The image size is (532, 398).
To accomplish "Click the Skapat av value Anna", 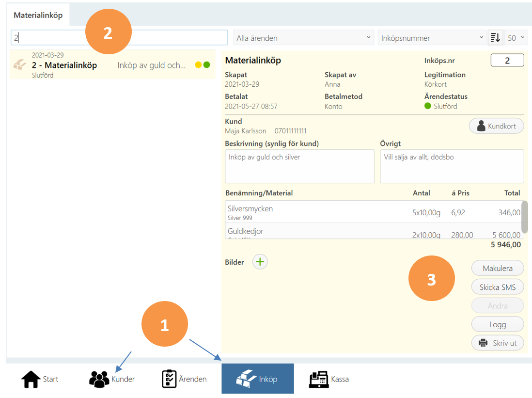I will (x=332, y=84).
